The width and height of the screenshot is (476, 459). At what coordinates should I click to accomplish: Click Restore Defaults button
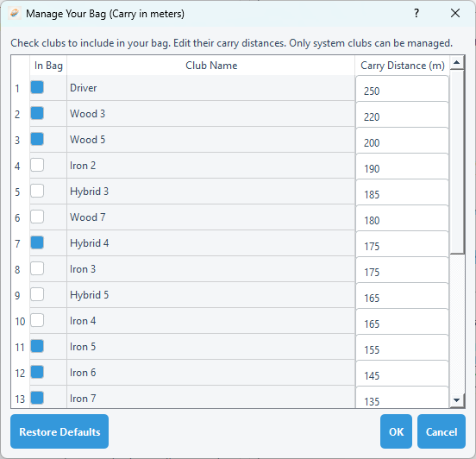point(60,431)
